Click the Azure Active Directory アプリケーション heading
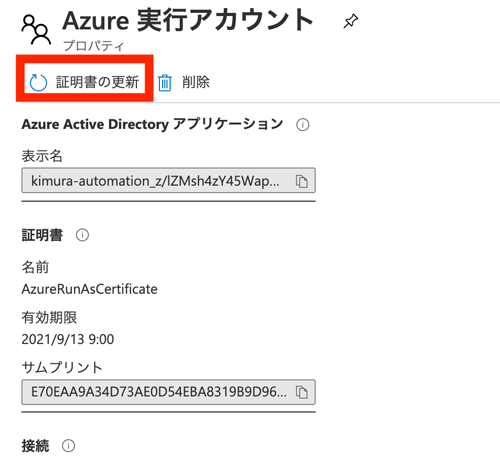Image resolution: width=500 pixels, height=463 pixels. click(152, 124)
